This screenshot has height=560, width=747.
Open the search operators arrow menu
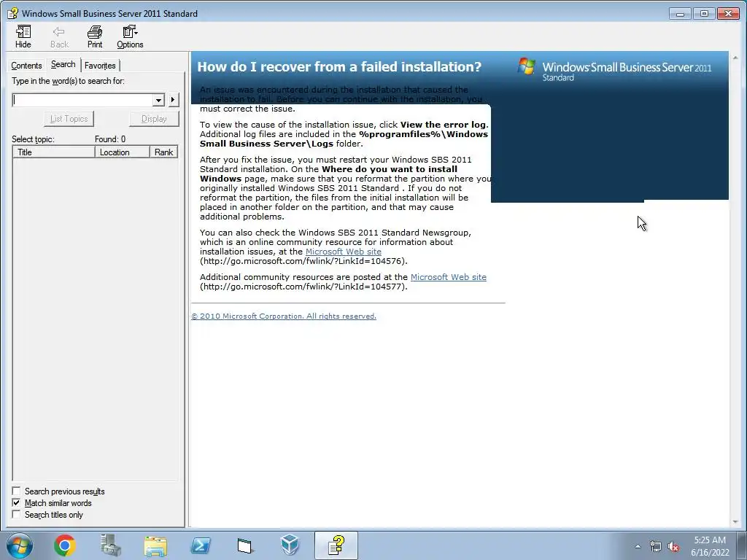[x=173, y=99]
